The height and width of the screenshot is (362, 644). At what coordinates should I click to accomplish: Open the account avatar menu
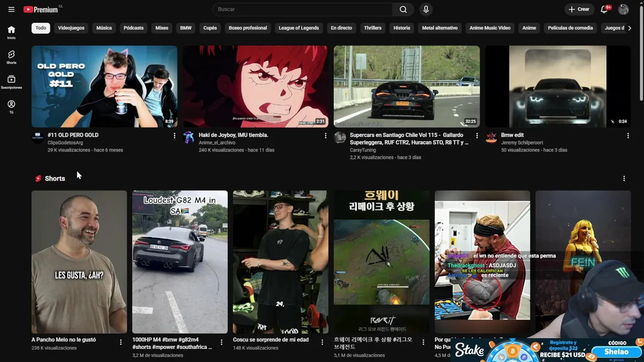pyautogui.click(x=623, y=9)
